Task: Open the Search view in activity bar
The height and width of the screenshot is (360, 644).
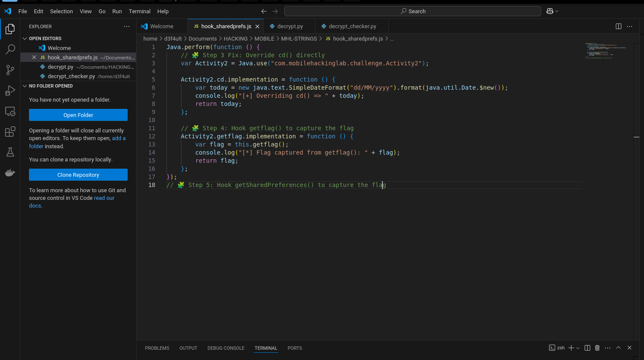Action: pos(10,50)
